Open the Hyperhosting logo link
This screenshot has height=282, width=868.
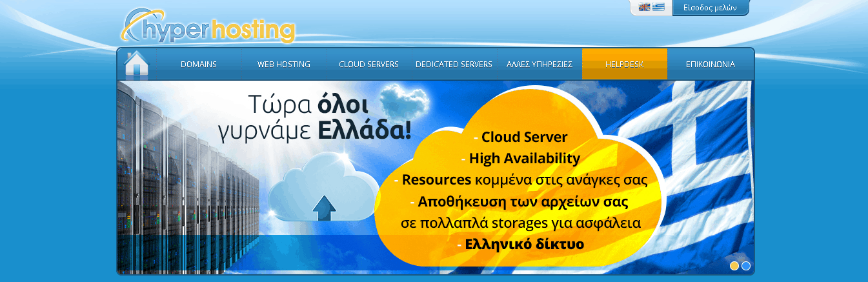[x=208, y=26]
